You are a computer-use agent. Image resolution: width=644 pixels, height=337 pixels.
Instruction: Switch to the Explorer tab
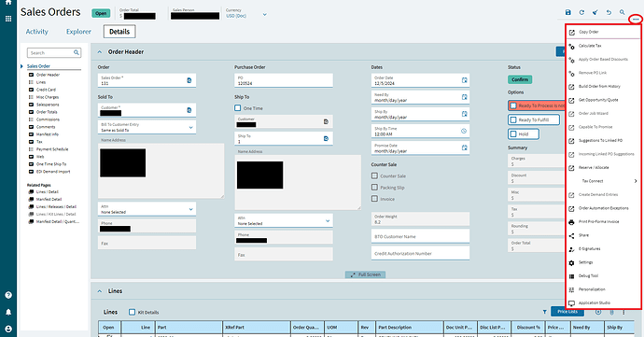[78, 32]
